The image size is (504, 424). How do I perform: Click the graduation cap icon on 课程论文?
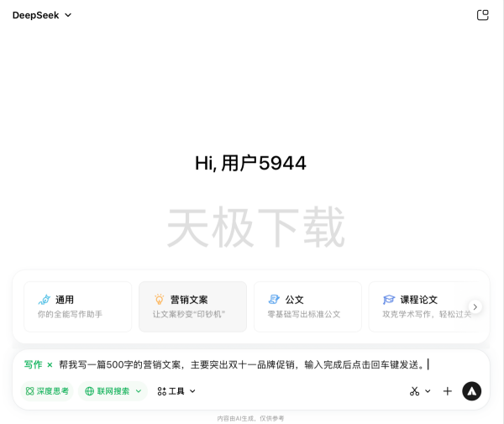(x=389, y=300)
